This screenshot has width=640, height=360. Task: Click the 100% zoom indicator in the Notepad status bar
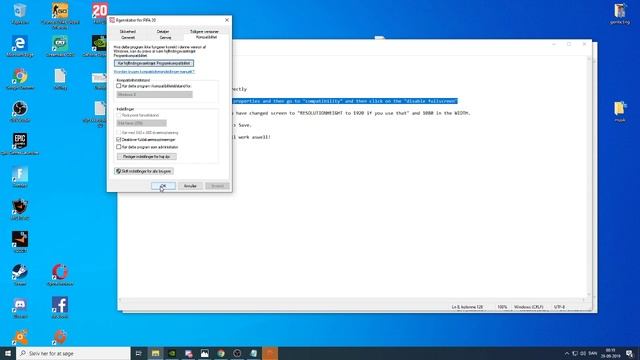pos(502,307)
